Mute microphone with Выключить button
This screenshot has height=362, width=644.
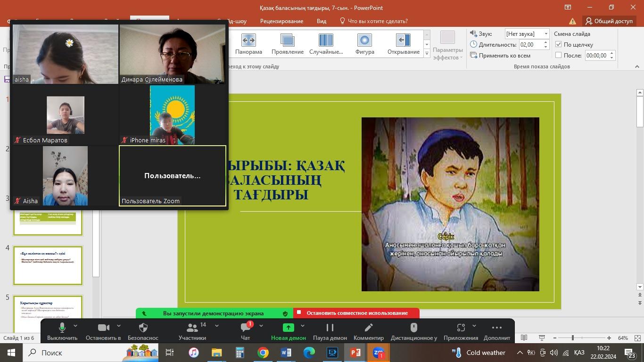(x=62, y=332)
